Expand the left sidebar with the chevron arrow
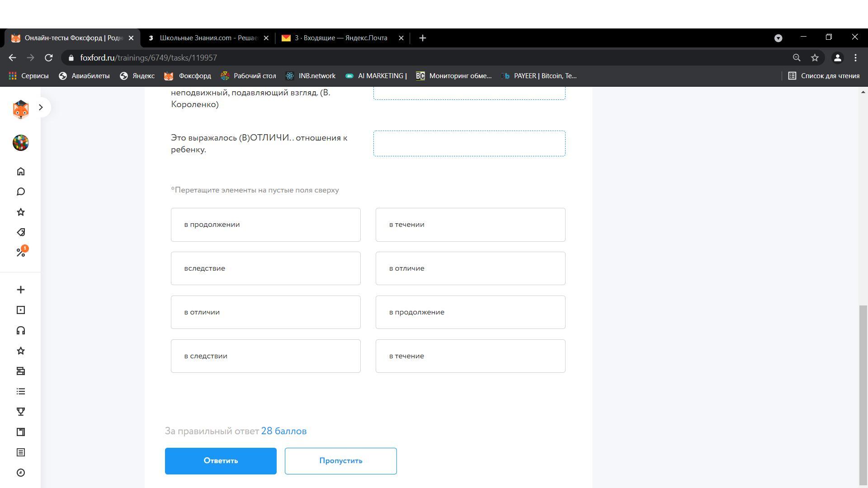Screen dimensions: 868x488 [x=41, y=108]
